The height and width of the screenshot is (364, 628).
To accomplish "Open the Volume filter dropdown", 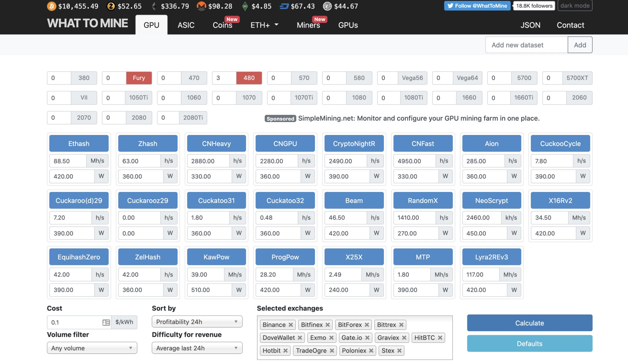I will coord(92,348).
